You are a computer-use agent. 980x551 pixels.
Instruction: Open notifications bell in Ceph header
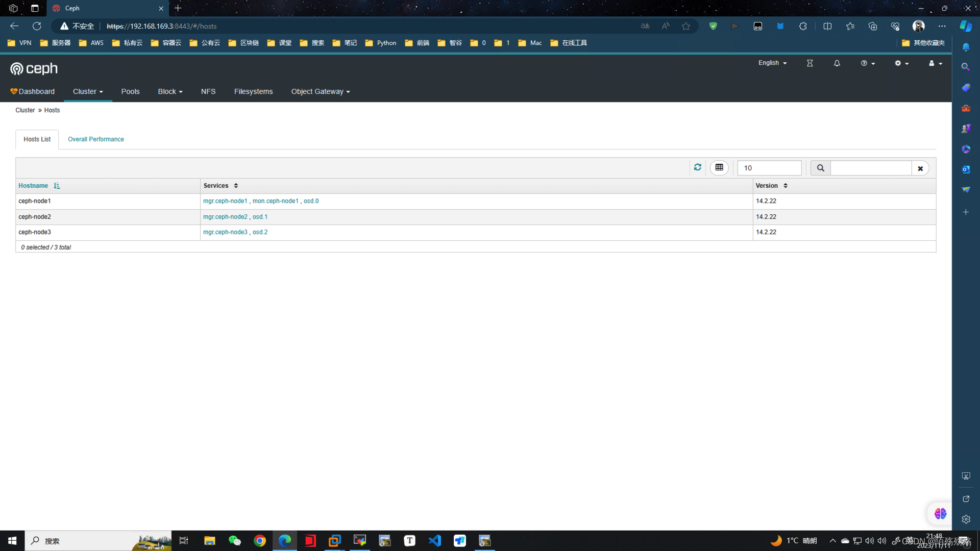pyautogui.click(x=837, y=63)
